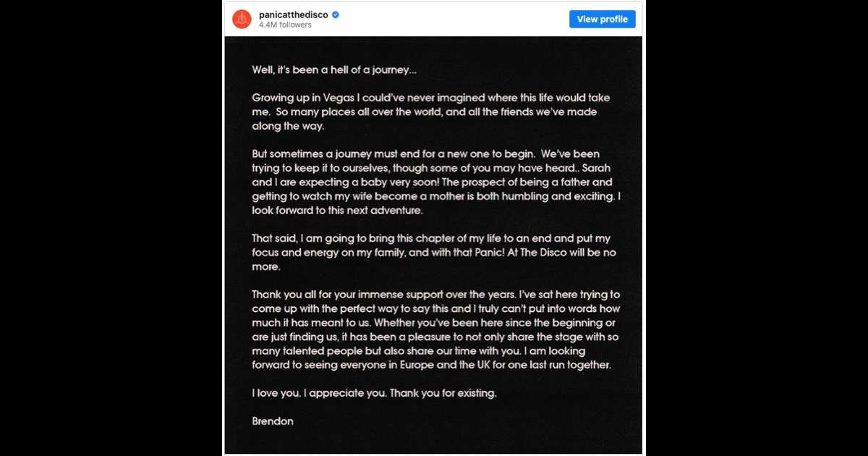Click the line starting "getting to watch my wife"
Viewport: 868px width, 456px height.
point(436,196)
